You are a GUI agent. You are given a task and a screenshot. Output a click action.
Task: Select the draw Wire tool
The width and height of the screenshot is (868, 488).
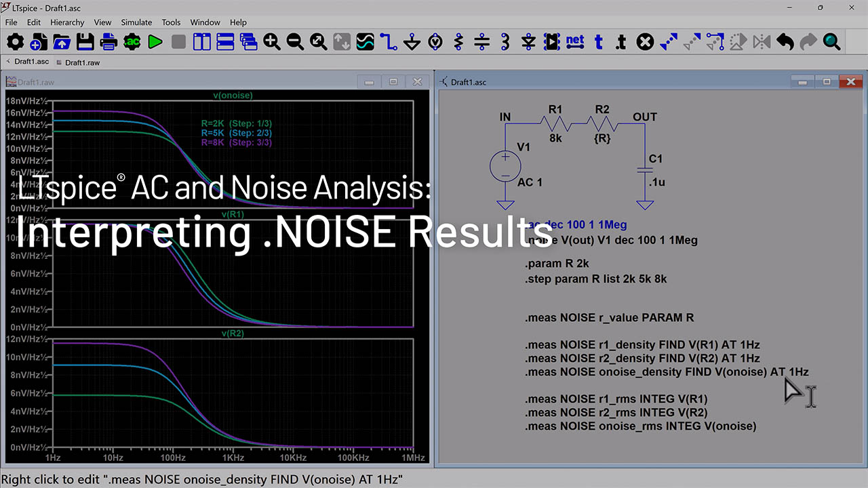point(389,42)
